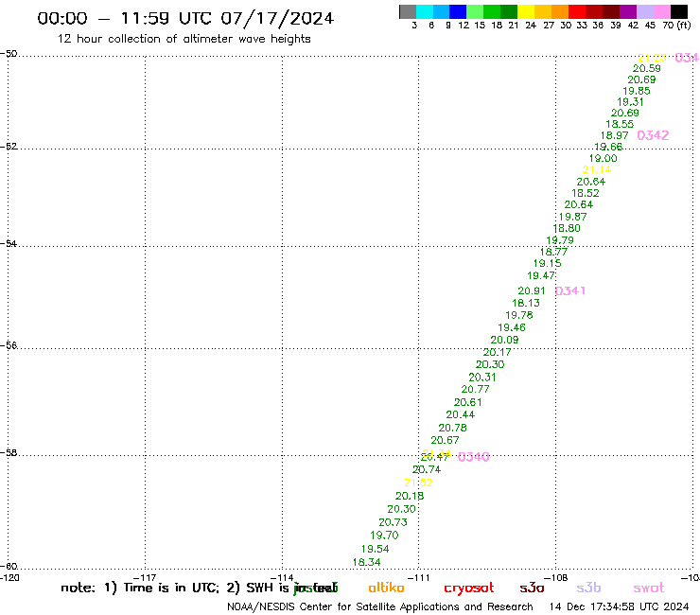The image size is (700, 615).
Task: Click the wave height reading 20.67
Action: (x=445, y=440)
